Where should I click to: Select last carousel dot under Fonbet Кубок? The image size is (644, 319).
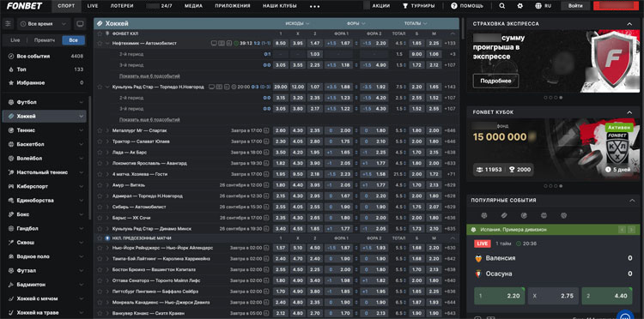coord(561,186)
